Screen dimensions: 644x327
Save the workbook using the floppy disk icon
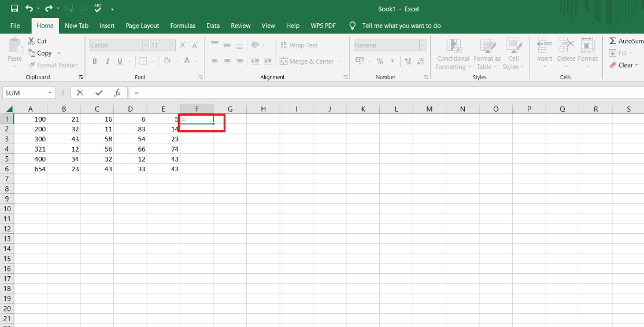pos(14,8)
